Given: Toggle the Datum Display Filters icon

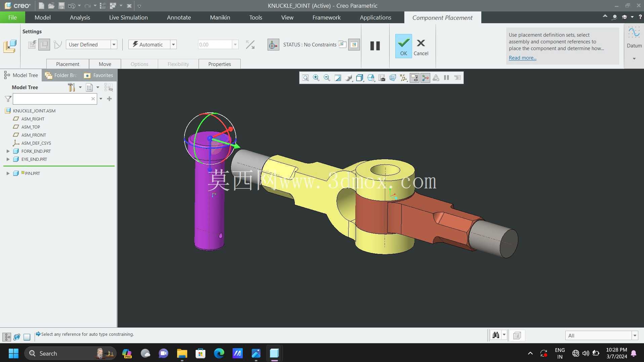Looking at the screenshot, I should coord(403,78).
